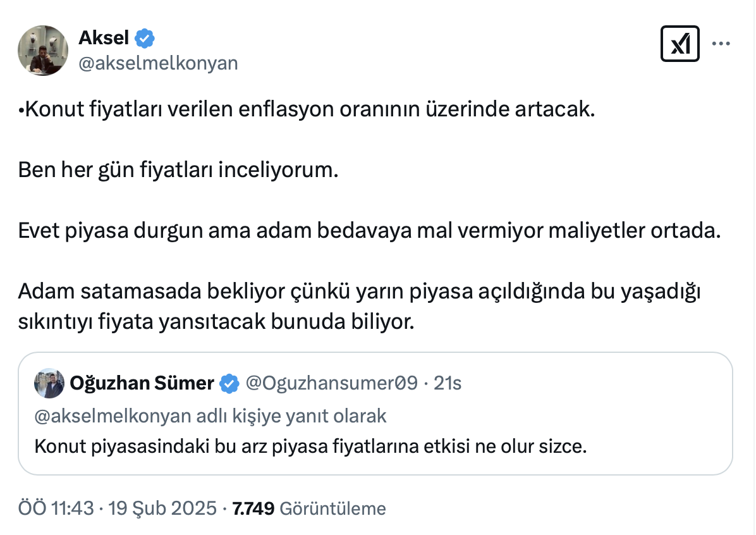
Task: Click the line starting "Evet piyasa durgun"
Action: (x=369, y=231)
